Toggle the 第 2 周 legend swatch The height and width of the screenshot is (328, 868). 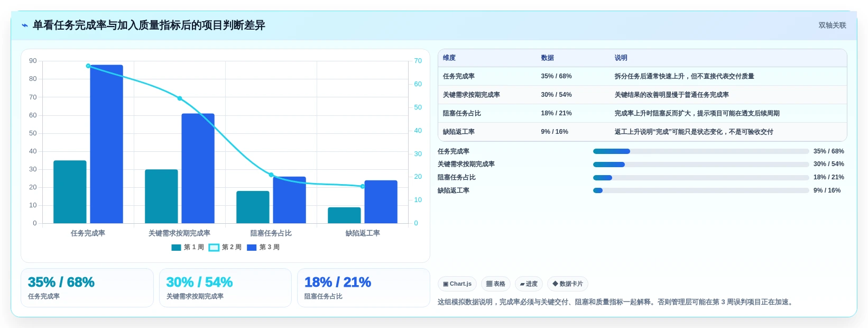(x=214, y=248)
